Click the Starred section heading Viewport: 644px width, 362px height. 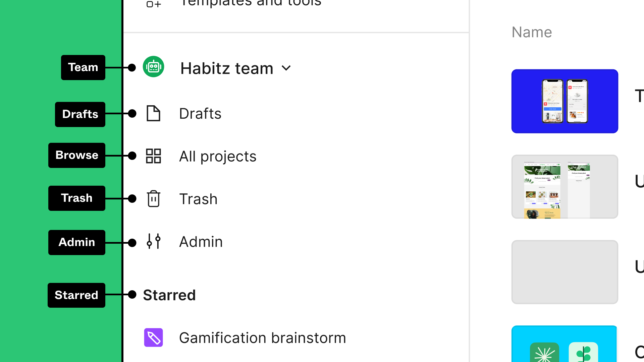[x=169, y=295]
